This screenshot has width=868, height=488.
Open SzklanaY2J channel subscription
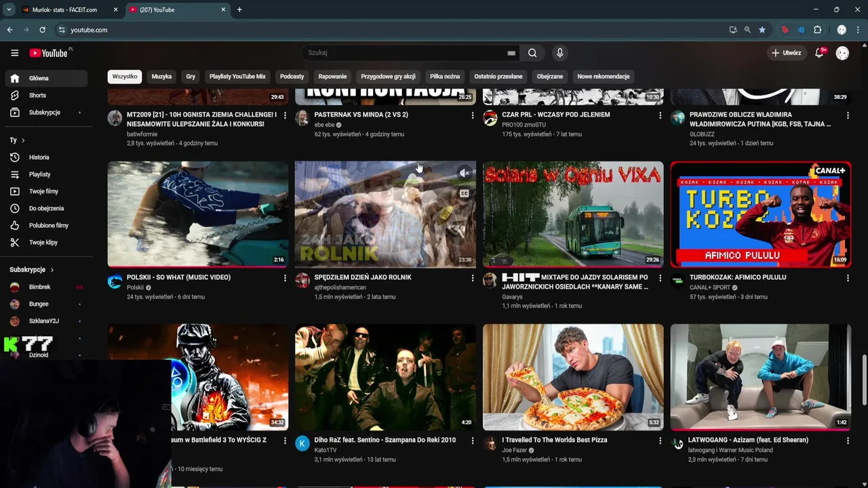coord(47,321)
